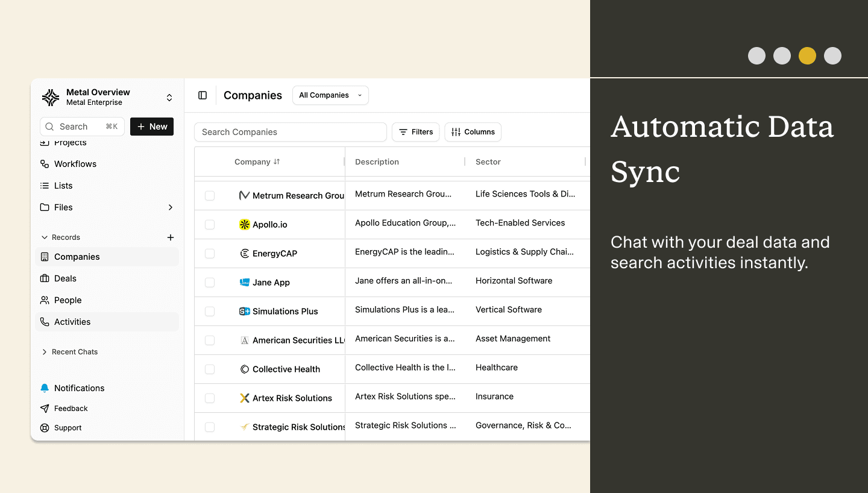Screen dimensions: 868x493
Task: Click the Feedback paper plane icon
Action: tap(45, 409)
